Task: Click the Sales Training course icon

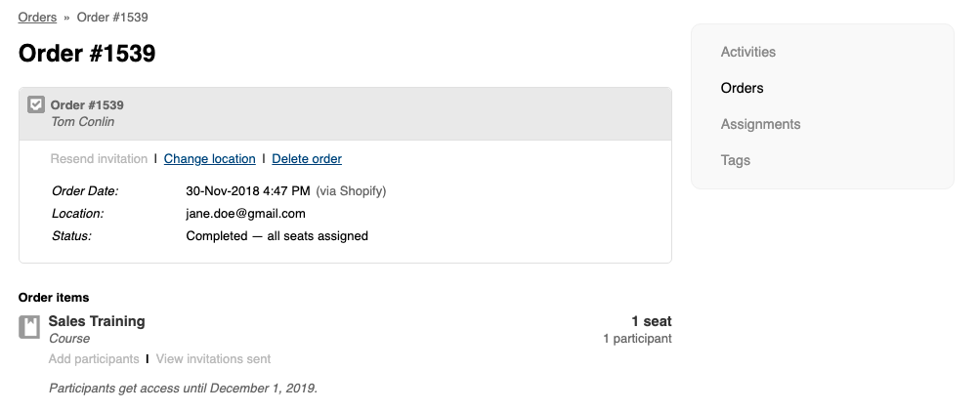Action: [29, 328]
